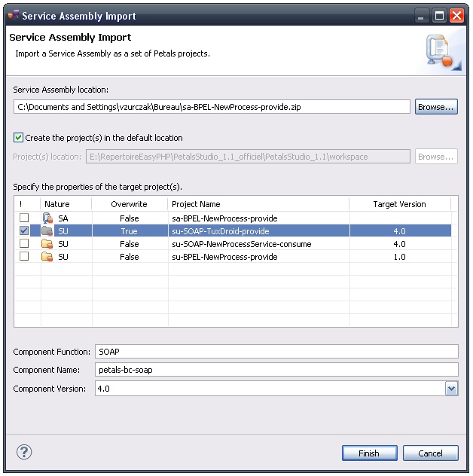Click the Target Version cell for su-SOAP-NewProcessService-consume
This screenshot has width=473, height=476.
[399, 244]
